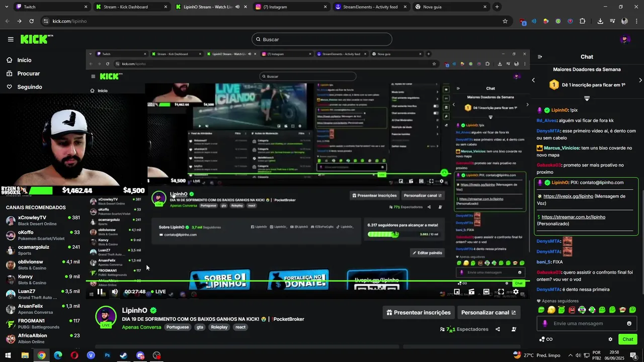
Task: Pause the live stream video
Action: point(100,292)
